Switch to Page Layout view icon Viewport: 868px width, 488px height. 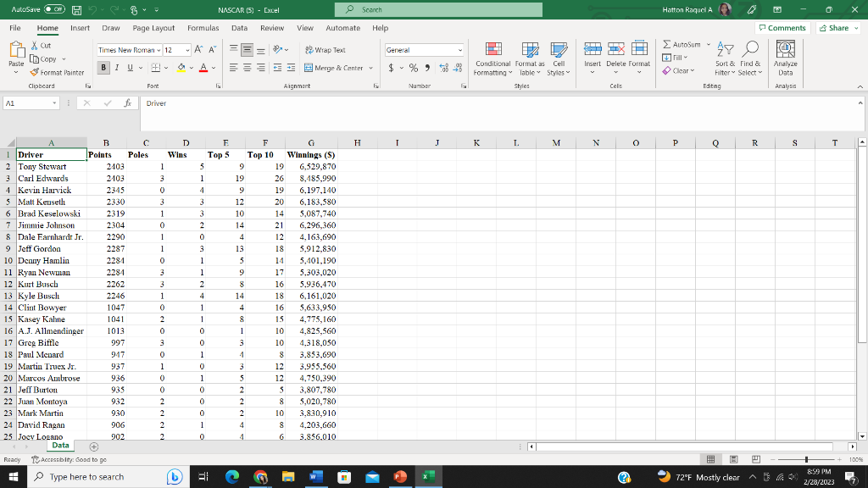733,459
